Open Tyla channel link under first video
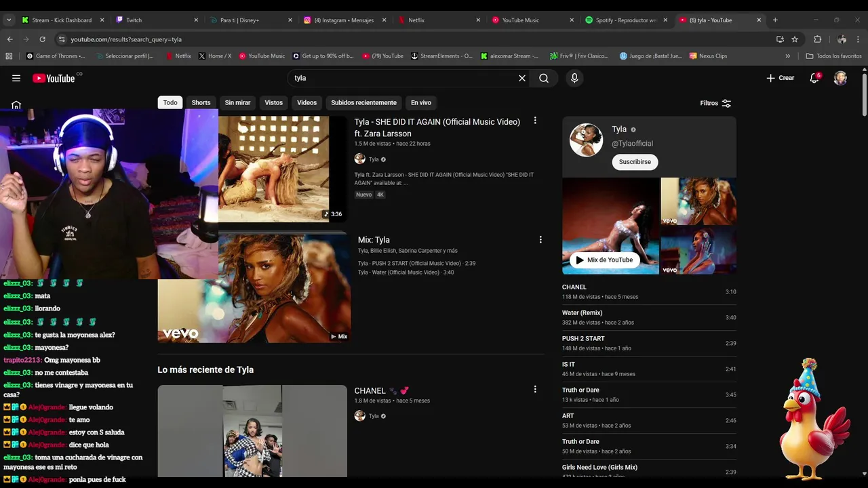 [x=374, y=159]
